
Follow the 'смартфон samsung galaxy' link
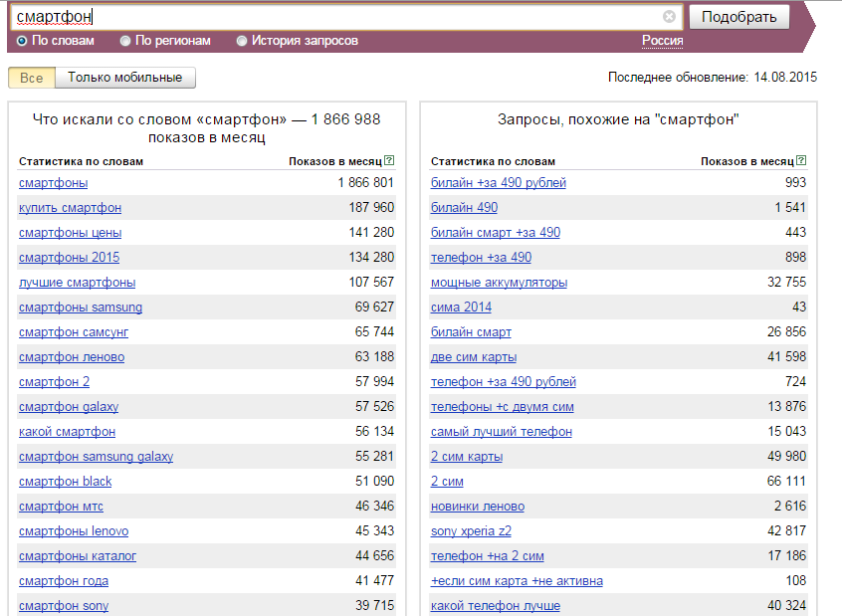click(97, 457)
